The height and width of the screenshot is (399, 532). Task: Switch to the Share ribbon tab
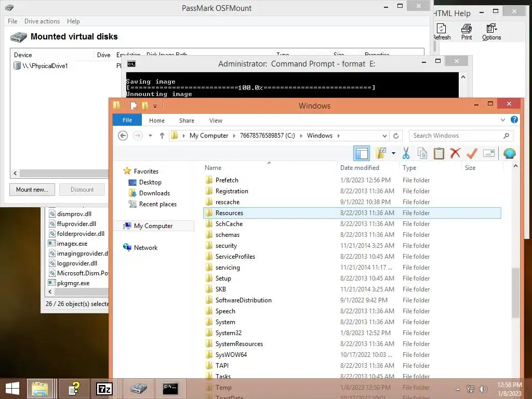point(187,121)
